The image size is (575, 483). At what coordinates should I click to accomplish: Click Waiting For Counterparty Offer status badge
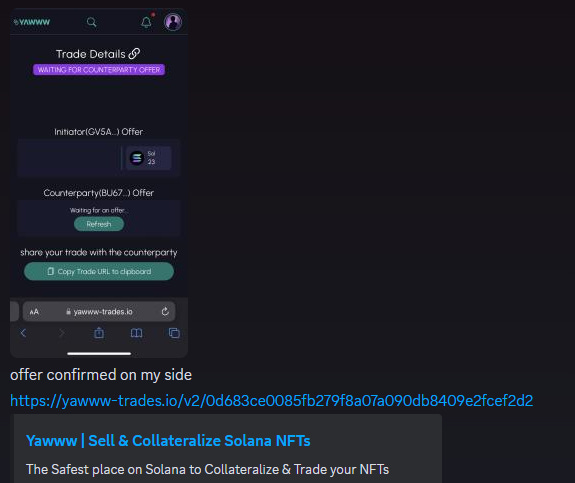[99, 70]
